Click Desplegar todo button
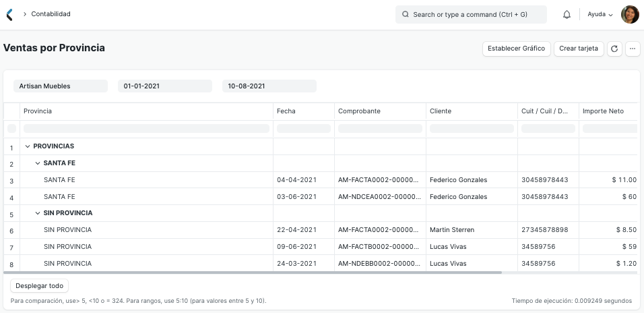 point(40,286)
